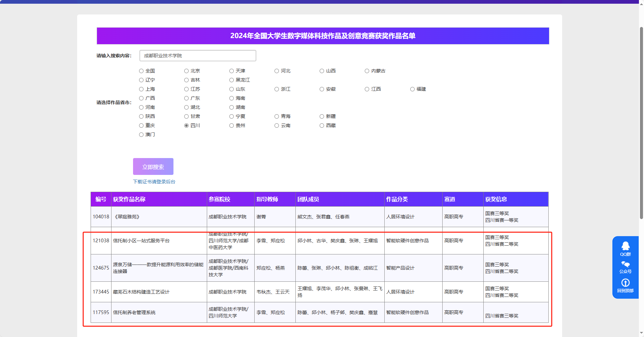Click entry number 121038
This screenshot has width=644, height=337.
click(x=101, y=241)
